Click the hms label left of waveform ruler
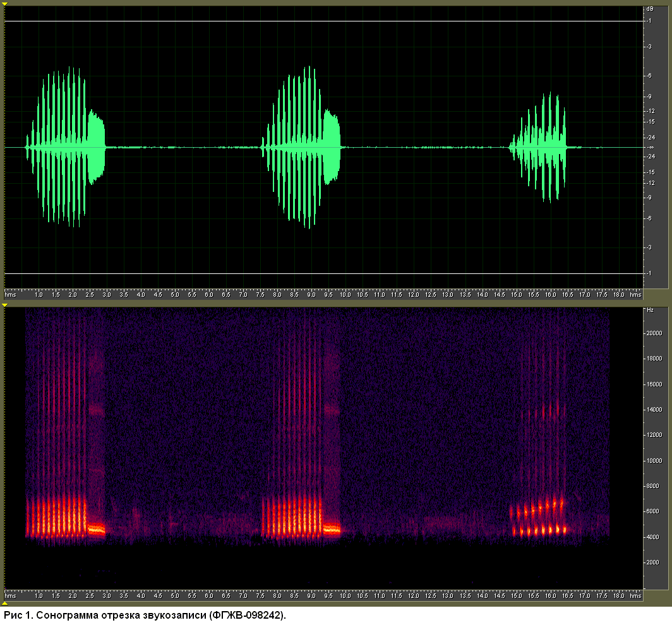672x625 pixels. [10, 295]
